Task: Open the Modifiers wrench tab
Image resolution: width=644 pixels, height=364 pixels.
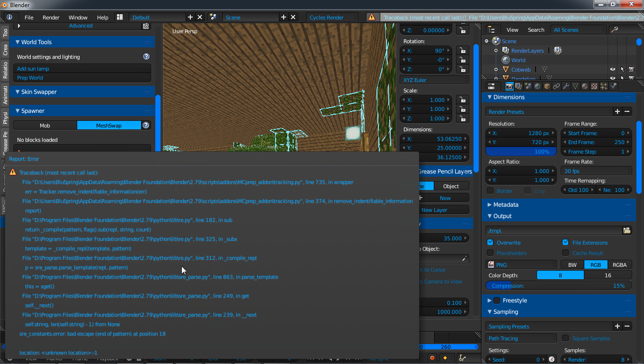Action: coord(566,86)
